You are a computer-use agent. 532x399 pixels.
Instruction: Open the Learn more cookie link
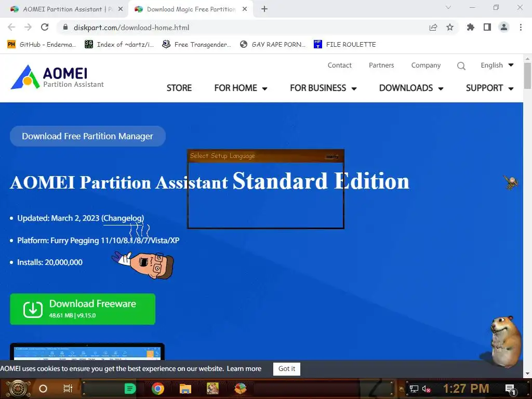[x=244, y=369]
